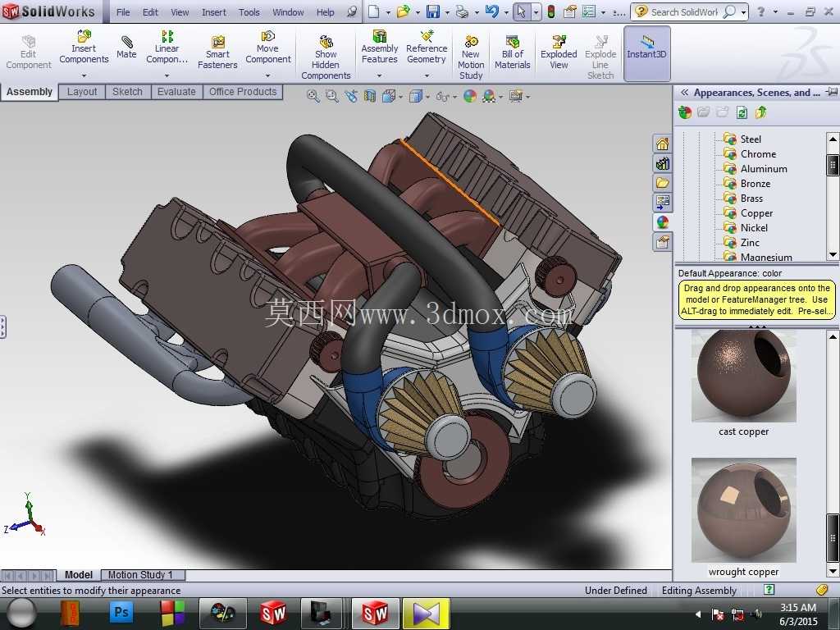Image resolution: width=840 pixels, height=630 pixels.
Task: Pick the wrought copper appearance sphere
Action: click(x=743, y=509)
